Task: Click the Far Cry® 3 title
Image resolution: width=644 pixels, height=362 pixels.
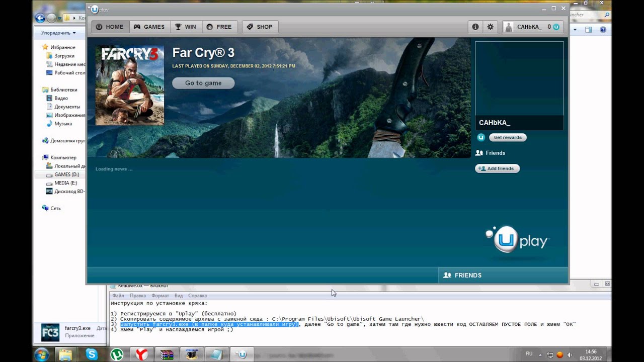Action: pyautogui.click(x=203, y=53)
